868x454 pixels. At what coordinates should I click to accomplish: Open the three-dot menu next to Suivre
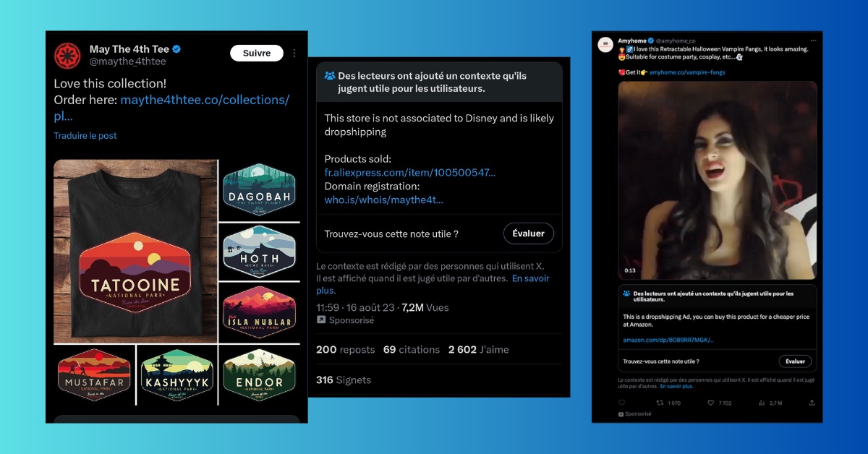(x=294, y=53)
